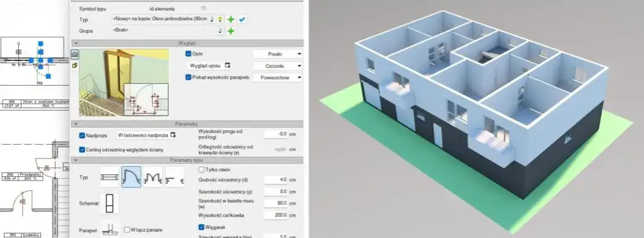Click top blue handle on the plan window
644x238 pixels.
pos(40,43)
